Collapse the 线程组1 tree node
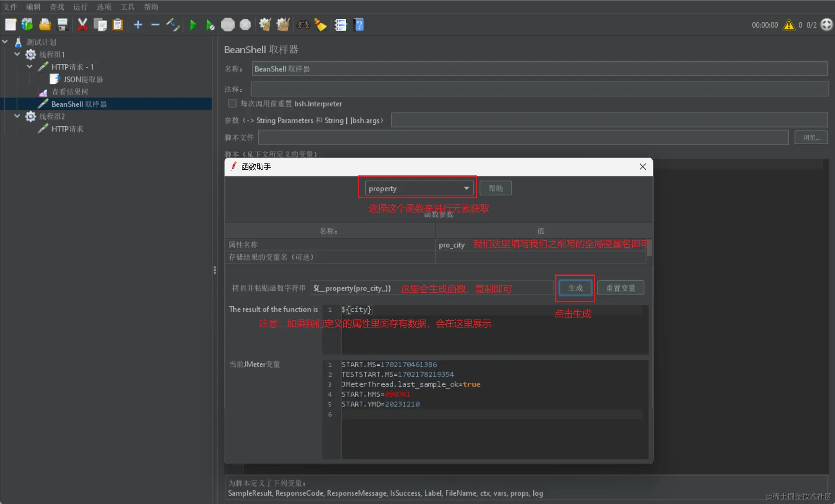Viewport: 835px width, 504px height. click(x=17, y=54)
